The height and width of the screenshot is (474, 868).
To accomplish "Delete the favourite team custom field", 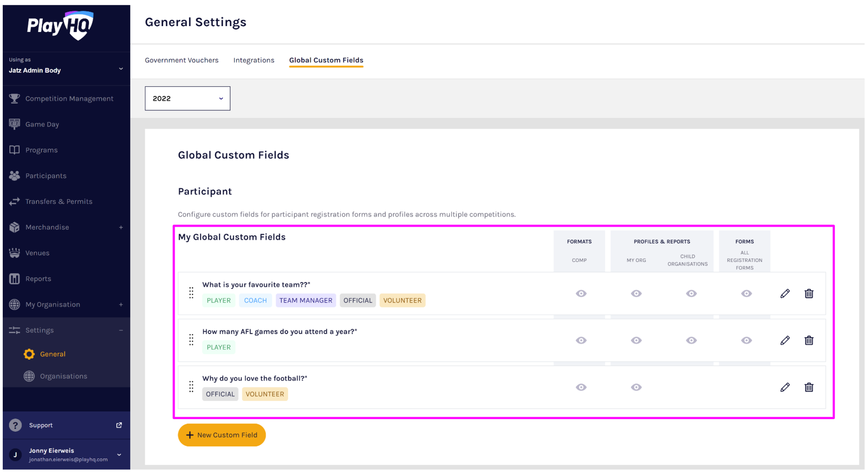I will point(808,293).
